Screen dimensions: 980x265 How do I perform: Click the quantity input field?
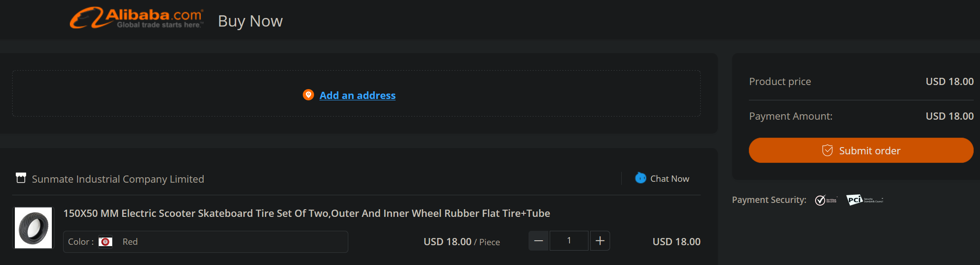click(569, 241)
